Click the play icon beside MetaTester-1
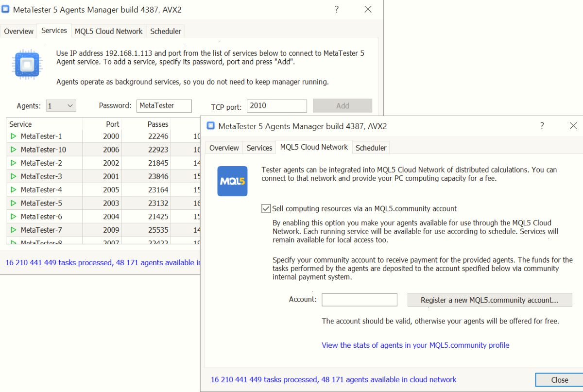Screen dimensions: 583x392 click(x=14, y=136)
